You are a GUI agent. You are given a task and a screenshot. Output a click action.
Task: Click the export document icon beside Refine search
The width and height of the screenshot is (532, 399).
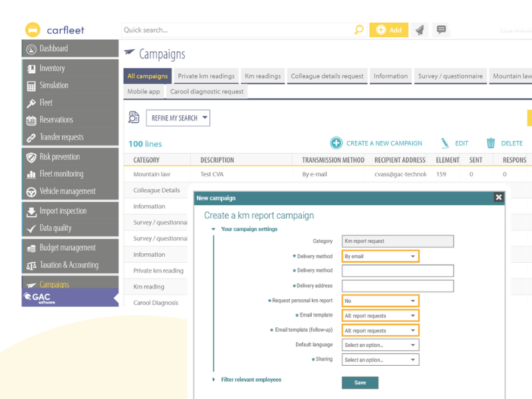tap(134, 118)
